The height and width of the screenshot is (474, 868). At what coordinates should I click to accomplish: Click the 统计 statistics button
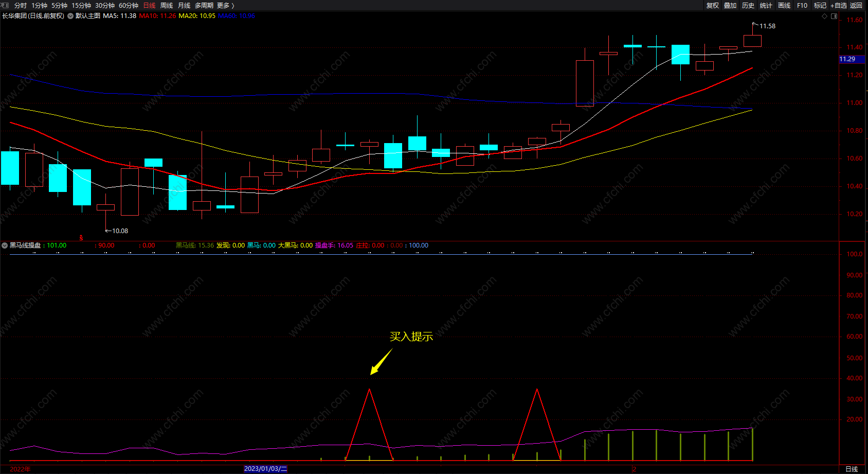pyautogui.click(x=766, y=5)
